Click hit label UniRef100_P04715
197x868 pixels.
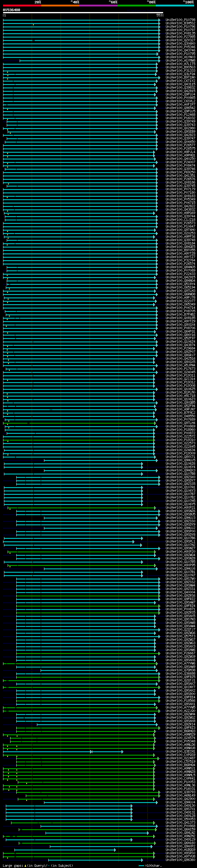(x=180, y=203)
